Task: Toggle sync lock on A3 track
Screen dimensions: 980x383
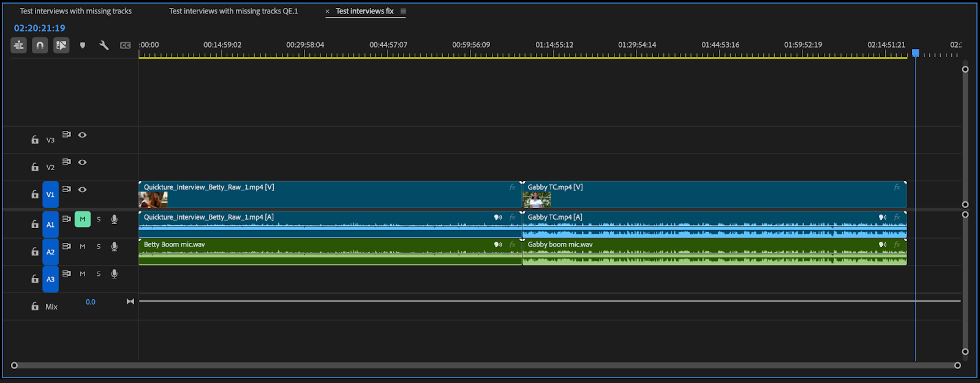Action: click(x=67, y=273)
